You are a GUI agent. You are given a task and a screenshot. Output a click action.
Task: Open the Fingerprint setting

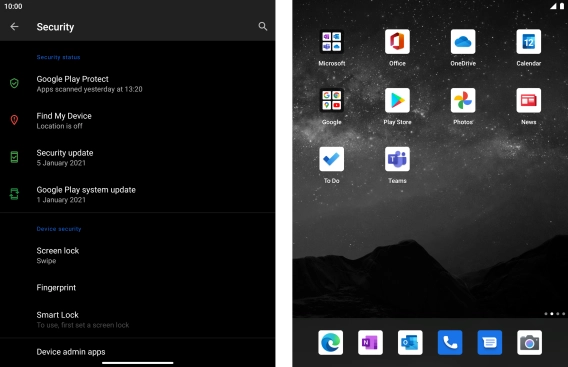tap(138, 288)
